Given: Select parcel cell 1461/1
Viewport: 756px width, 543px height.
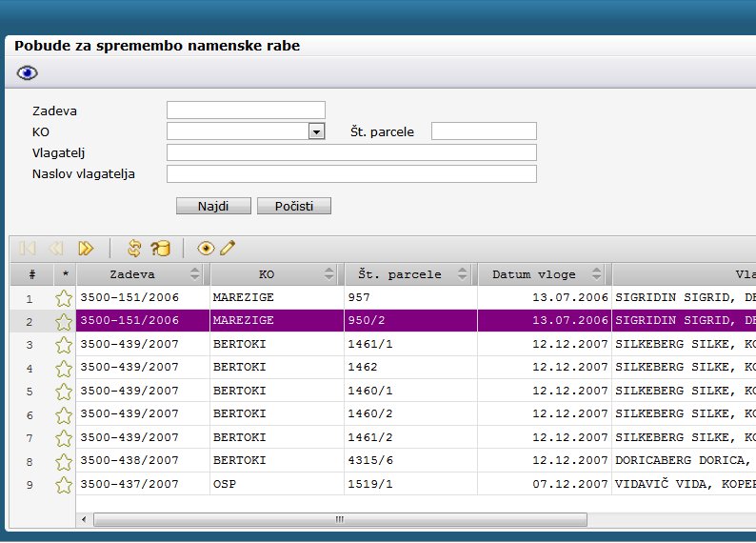Looking at the screenshot, I should [x=410, y=344].
